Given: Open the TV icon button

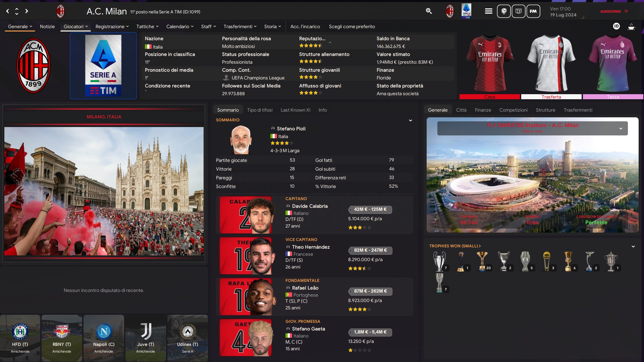Looking at the screenshot, I should [x=518, y=11].
